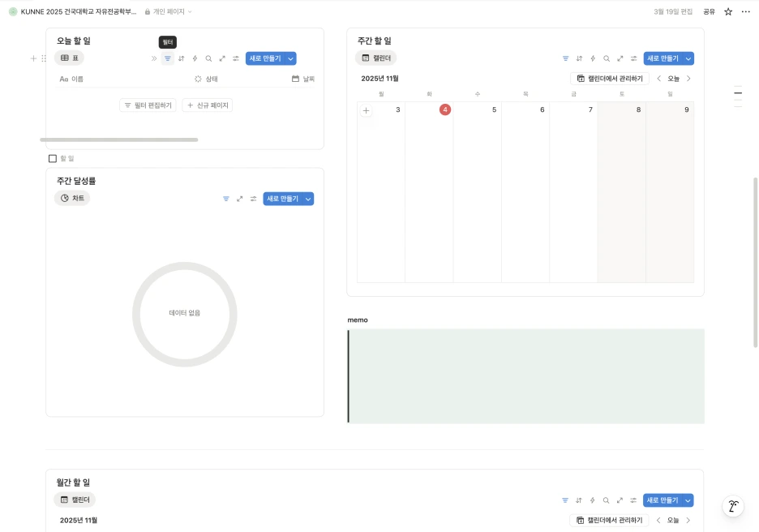This screenshot has width=759, height=532.
Task: Click 새로 만들기 in 월간 할 일
Action: click(x=663, y=500)
